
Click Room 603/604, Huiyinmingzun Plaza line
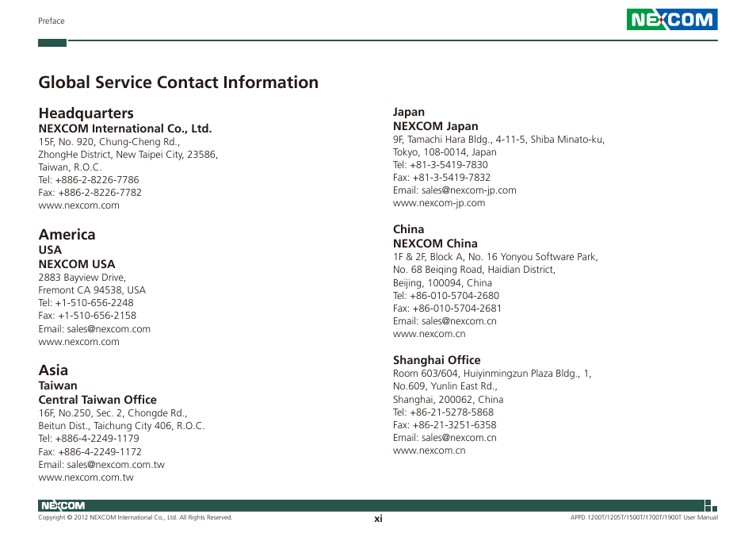coord(492,374)
